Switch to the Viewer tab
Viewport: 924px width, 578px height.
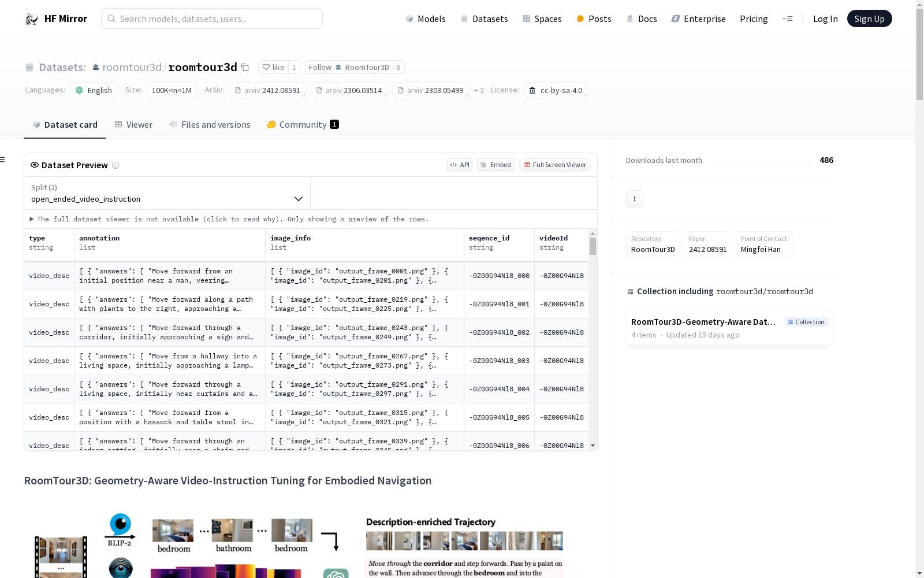pos(133,124)
